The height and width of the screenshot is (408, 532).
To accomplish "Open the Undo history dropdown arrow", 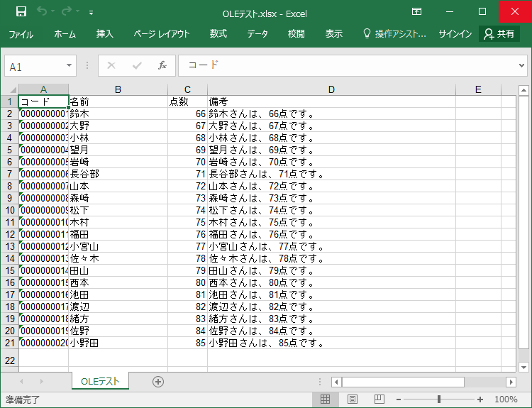I will tap(53, 11).
